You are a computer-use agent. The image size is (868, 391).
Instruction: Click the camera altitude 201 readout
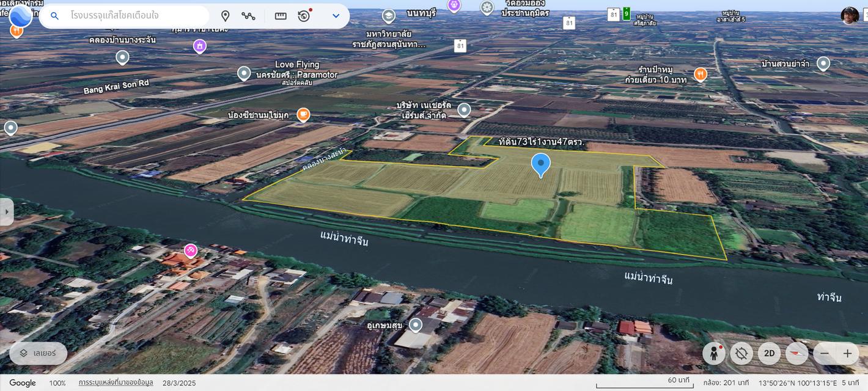coord(726,383)
